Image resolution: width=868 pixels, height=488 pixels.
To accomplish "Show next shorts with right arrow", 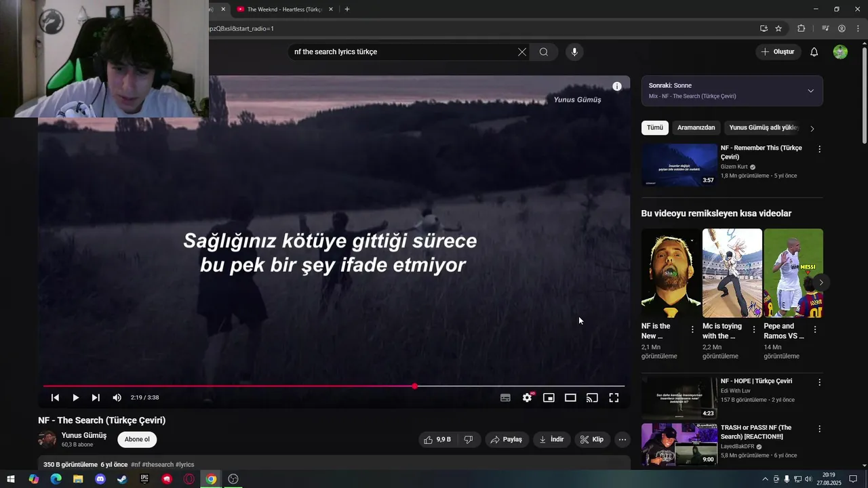I will [821, 283].
